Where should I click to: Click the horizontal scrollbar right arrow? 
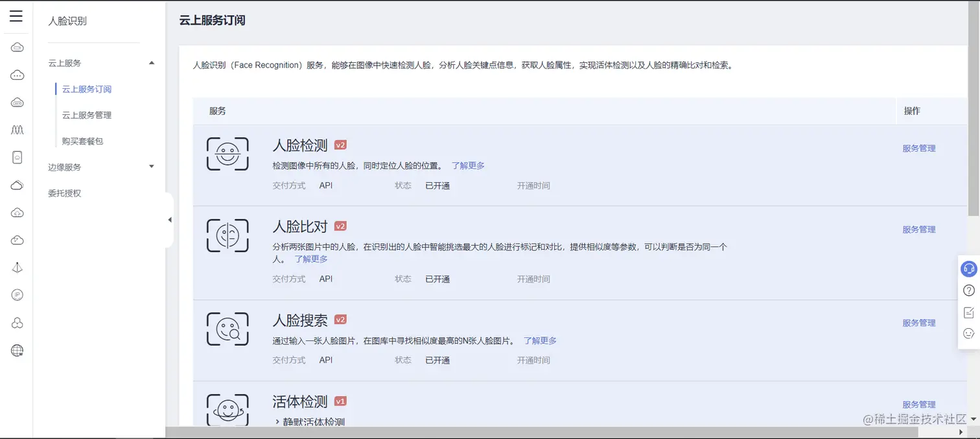tap(961, 432)
